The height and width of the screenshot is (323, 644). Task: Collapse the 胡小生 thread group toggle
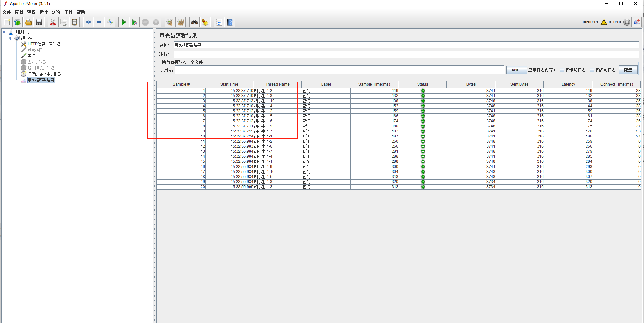(x=10, y=38)
